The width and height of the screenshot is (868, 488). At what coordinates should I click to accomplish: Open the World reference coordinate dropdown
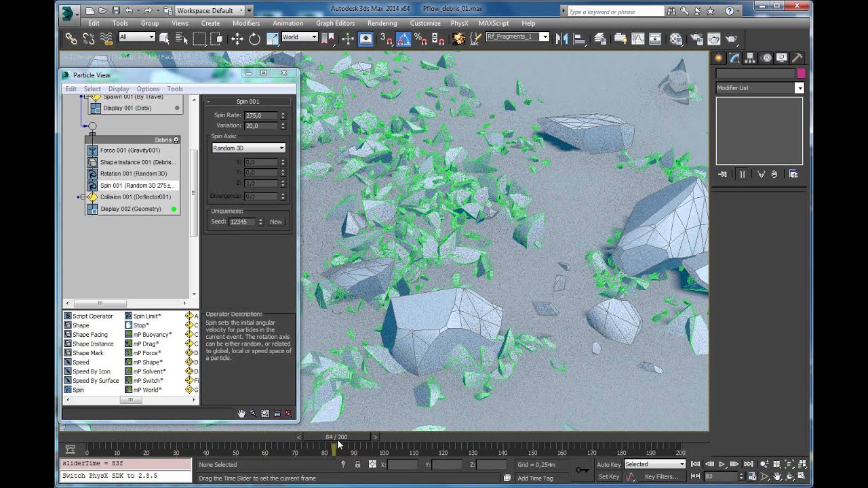[299, 37]
